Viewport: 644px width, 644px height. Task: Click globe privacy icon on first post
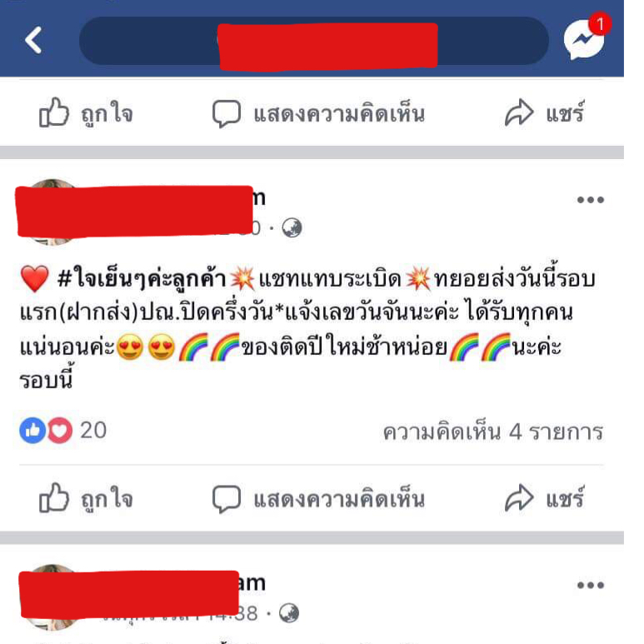tap(292, 228)
